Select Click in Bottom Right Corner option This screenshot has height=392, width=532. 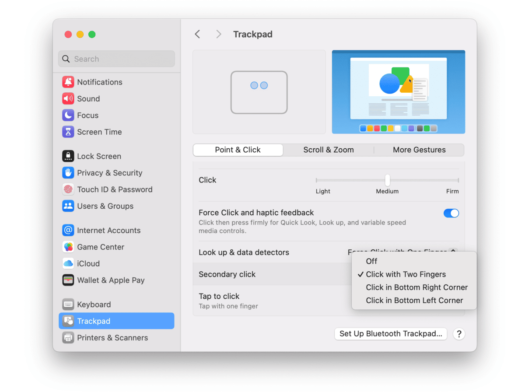pos(416,287)
